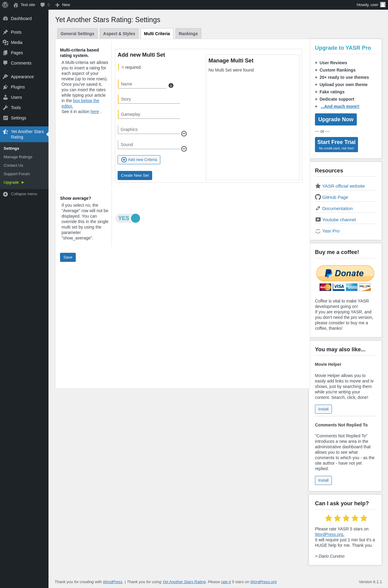Open comments bubble in admin bar
Screen dimensions: 388x588
point(43,5)
